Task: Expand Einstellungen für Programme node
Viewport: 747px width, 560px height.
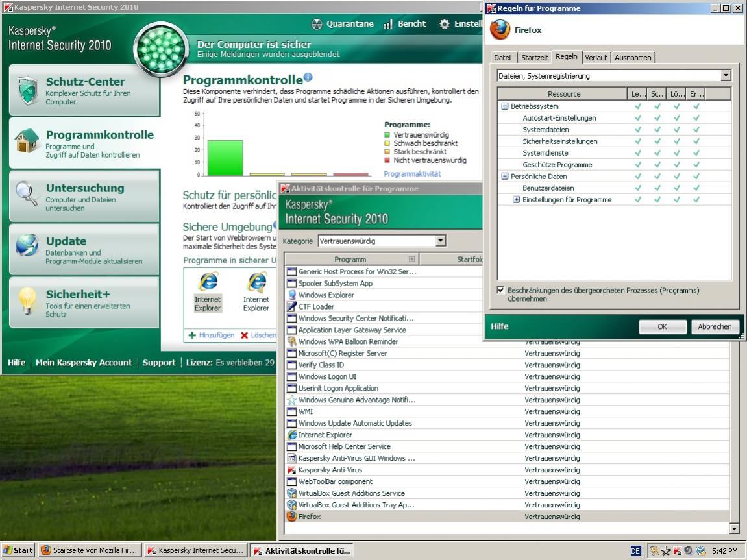Action: click(516, 199)
